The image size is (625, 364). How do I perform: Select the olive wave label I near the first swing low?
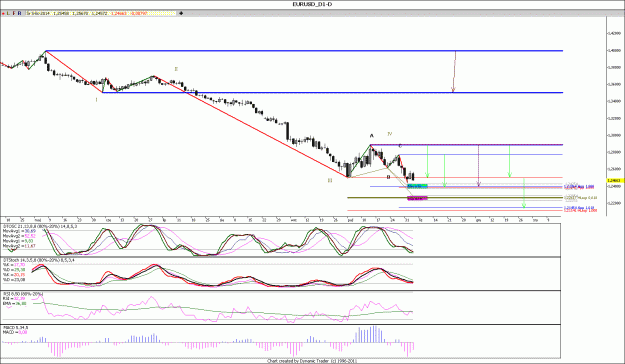pyautogui.click(x=96, y=100)
